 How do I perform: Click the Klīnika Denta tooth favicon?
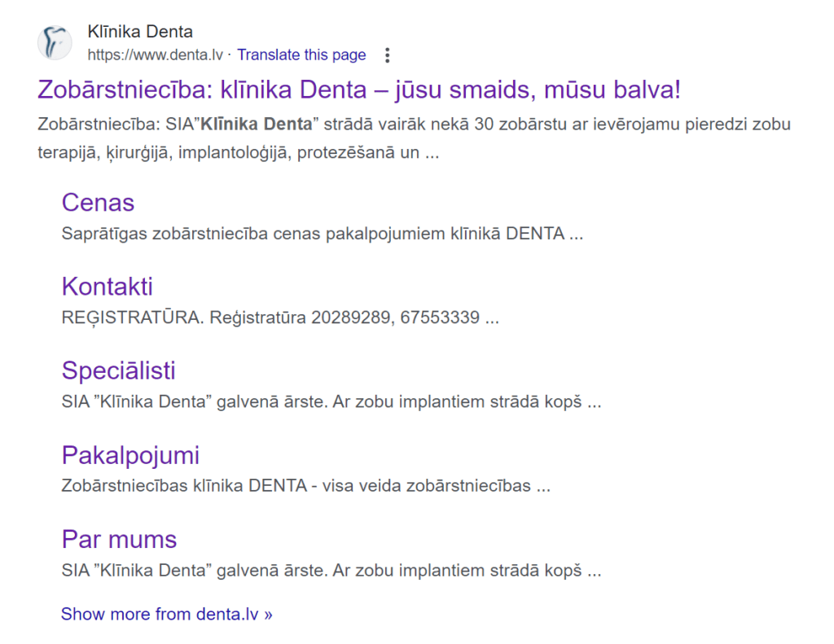(x=55, y=42)
